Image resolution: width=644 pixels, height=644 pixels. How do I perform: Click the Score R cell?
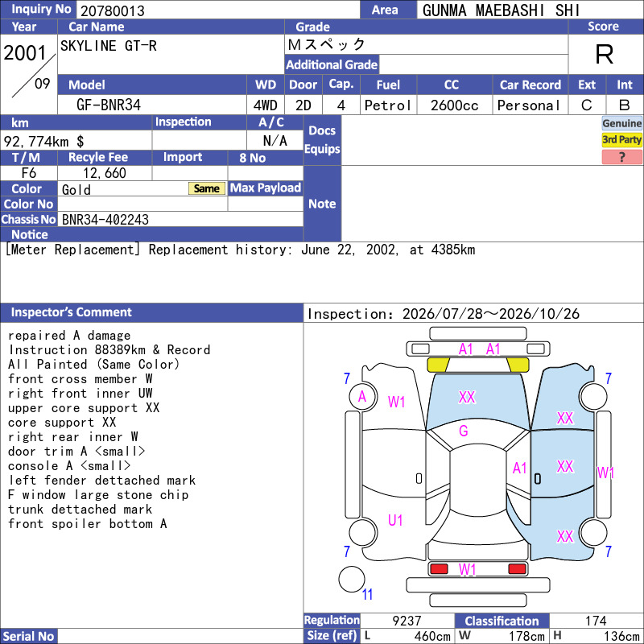605,54
